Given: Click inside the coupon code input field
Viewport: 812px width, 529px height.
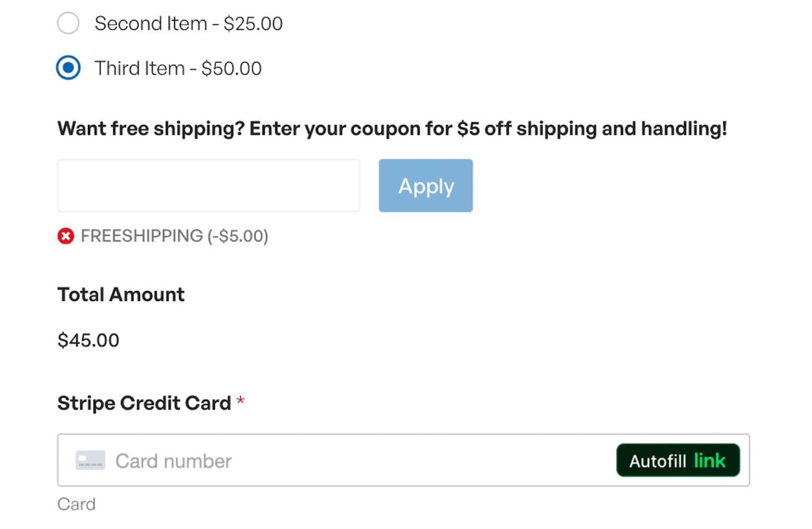Looking at the screenshot, I should tap(208, 185).
